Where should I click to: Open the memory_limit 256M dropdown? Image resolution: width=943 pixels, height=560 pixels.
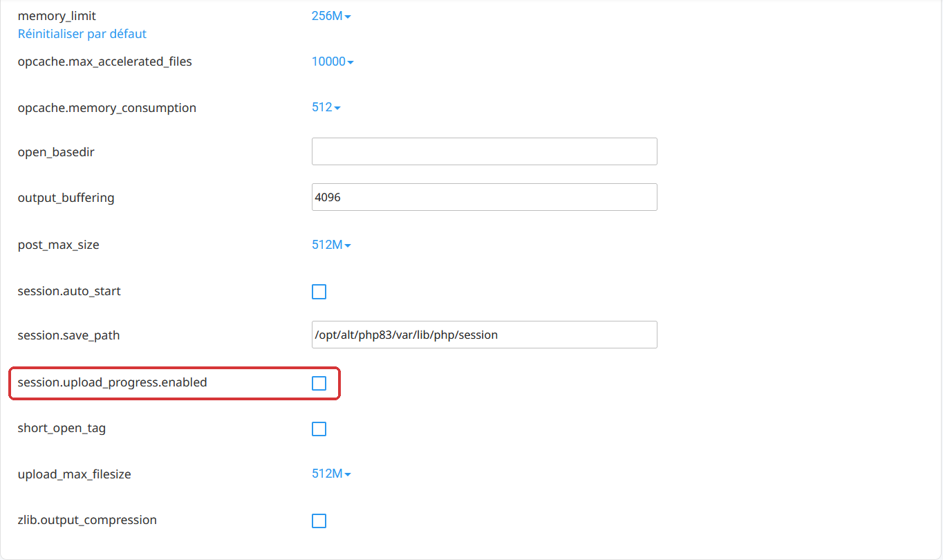coord(331,16)
